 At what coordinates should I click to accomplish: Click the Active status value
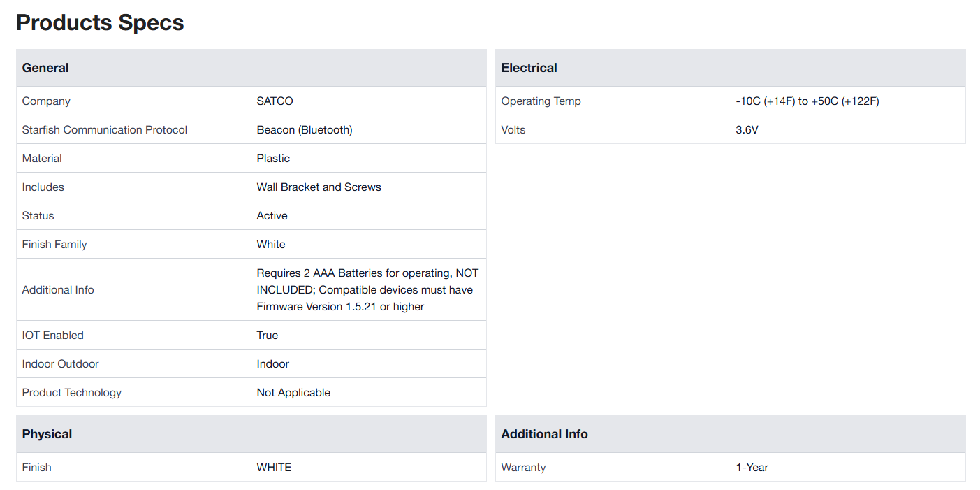click(272, 216)
